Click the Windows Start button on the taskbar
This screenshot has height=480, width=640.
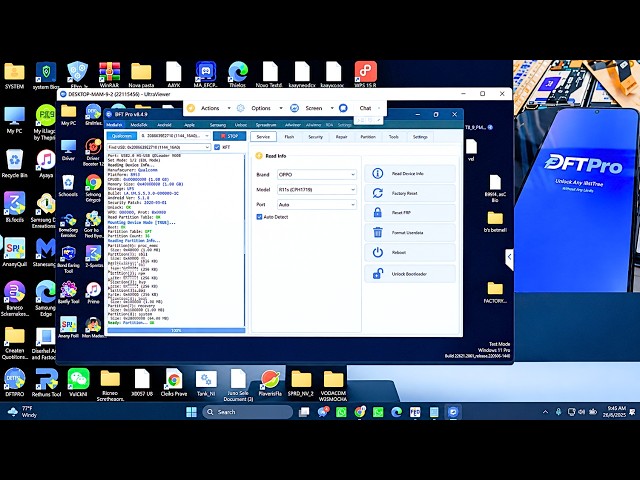pyautogui.click(x=191, y=412)
